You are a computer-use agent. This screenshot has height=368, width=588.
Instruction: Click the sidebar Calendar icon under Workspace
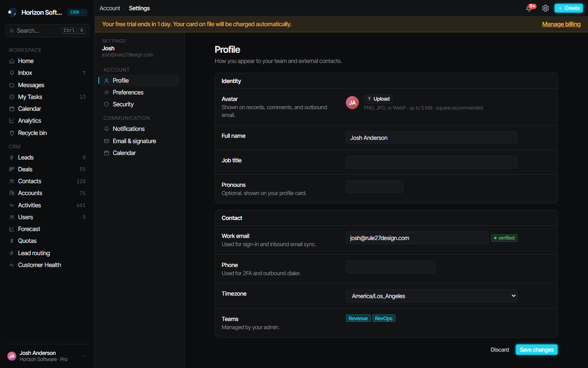pos(12,109)
